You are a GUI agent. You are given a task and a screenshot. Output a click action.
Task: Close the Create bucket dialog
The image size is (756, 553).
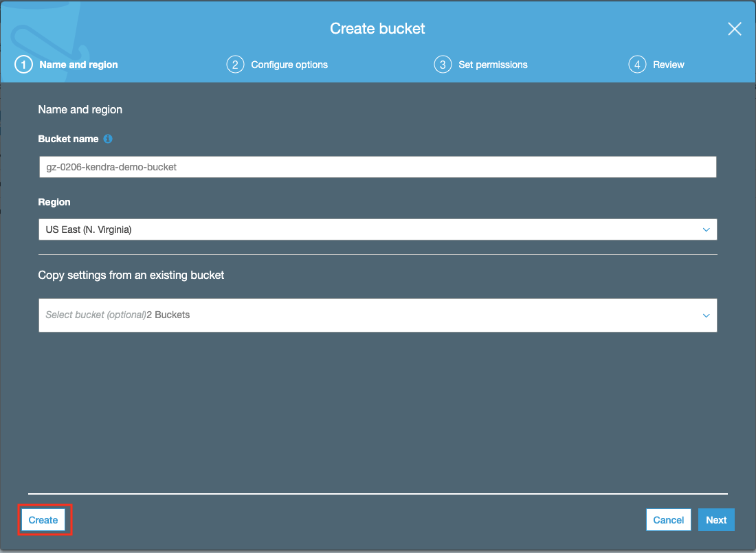(734, 29)
